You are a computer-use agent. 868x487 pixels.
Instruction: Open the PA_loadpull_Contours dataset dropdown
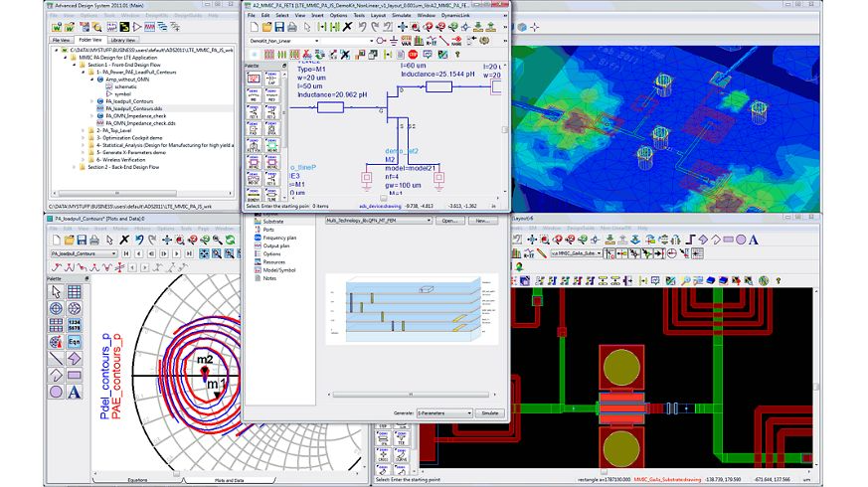(x=113, y=253)
